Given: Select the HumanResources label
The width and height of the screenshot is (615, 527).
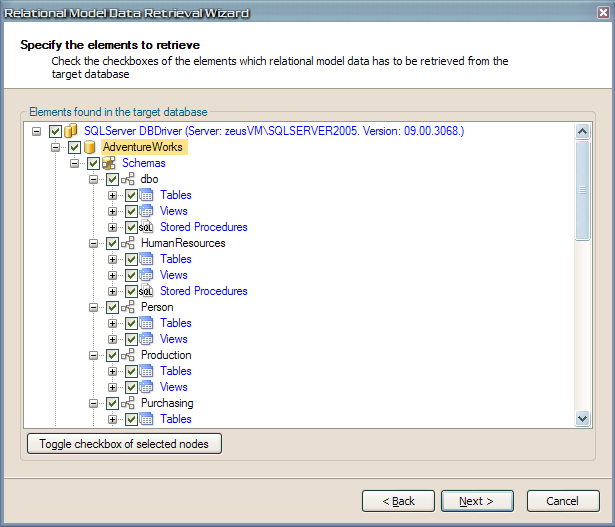Looking at the screenshot, I should tap(183, 243).
